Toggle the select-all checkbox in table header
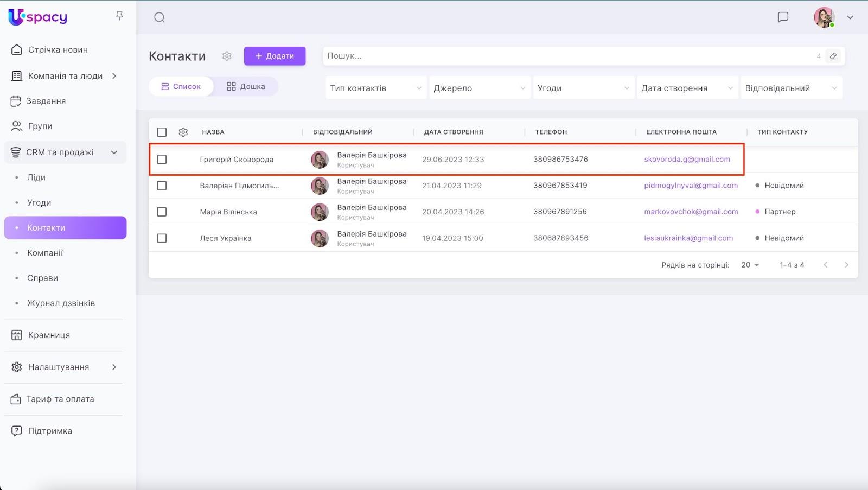868x490 pixels. click(x=162, y=132)
